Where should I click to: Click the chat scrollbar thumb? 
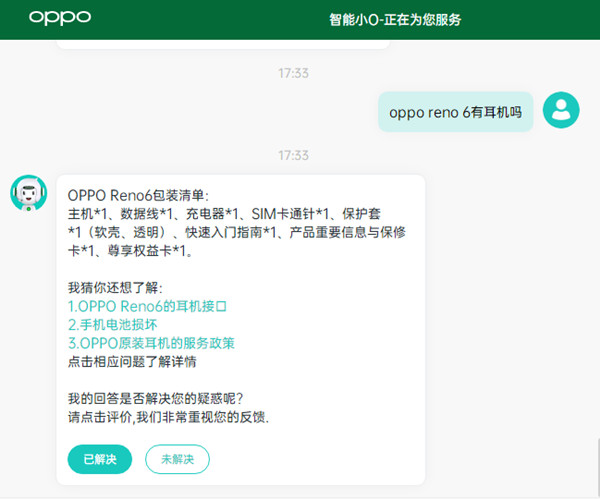click(x=598, y=467)
